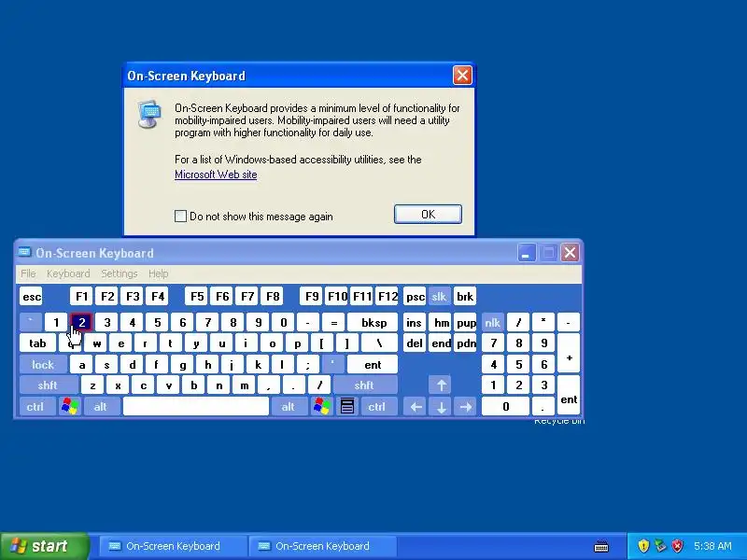Select first On-Screen Keyboard taskbar button
The image size is (747, 560).
(173, 546)
